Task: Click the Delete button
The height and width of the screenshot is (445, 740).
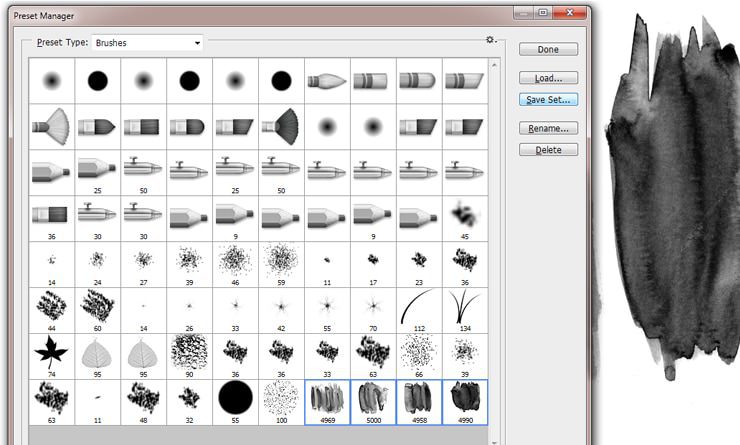Action: coord(548,150)
